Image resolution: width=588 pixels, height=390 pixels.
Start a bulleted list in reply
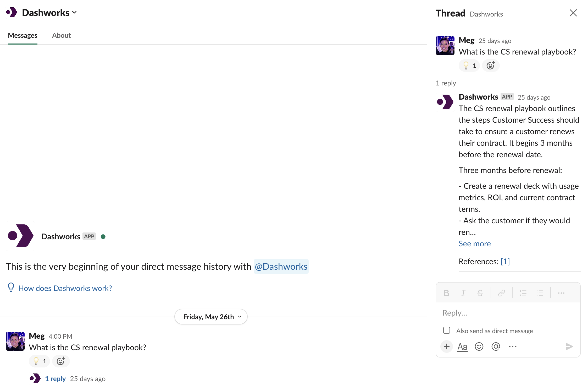[540, 293]
